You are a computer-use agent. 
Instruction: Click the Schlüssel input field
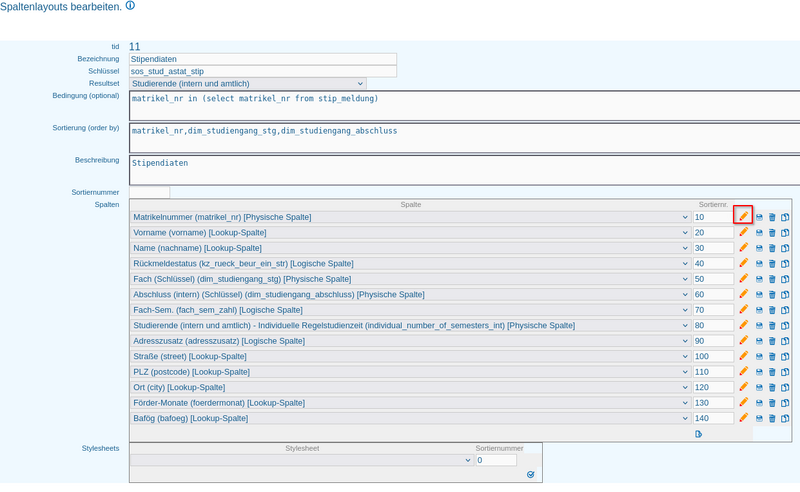tap(263, 72)
